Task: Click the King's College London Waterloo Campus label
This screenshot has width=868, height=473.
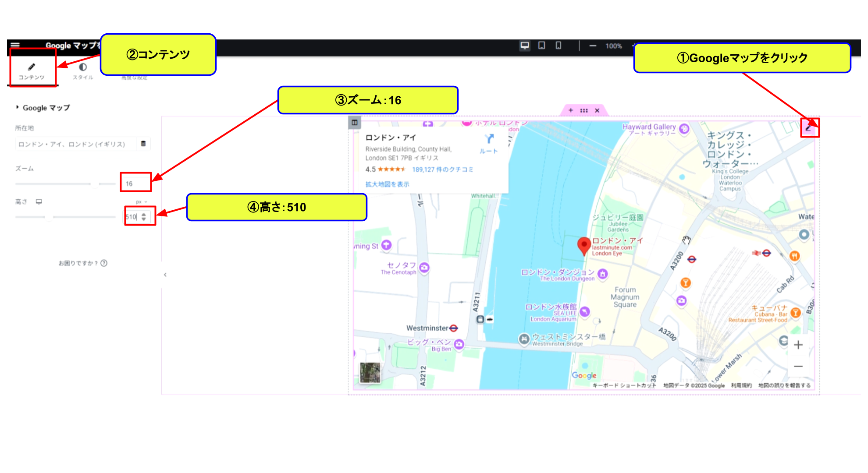Action: [x=730, y=162]
